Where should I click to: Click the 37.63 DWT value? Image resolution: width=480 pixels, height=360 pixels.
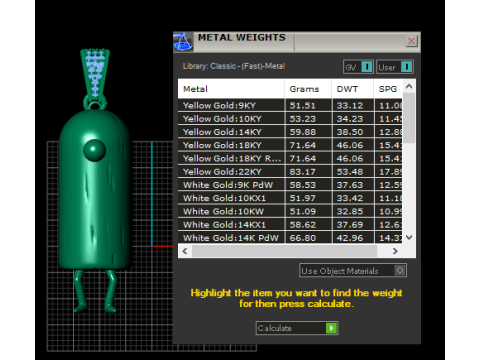pyautogui.click(x=350, y=185)
